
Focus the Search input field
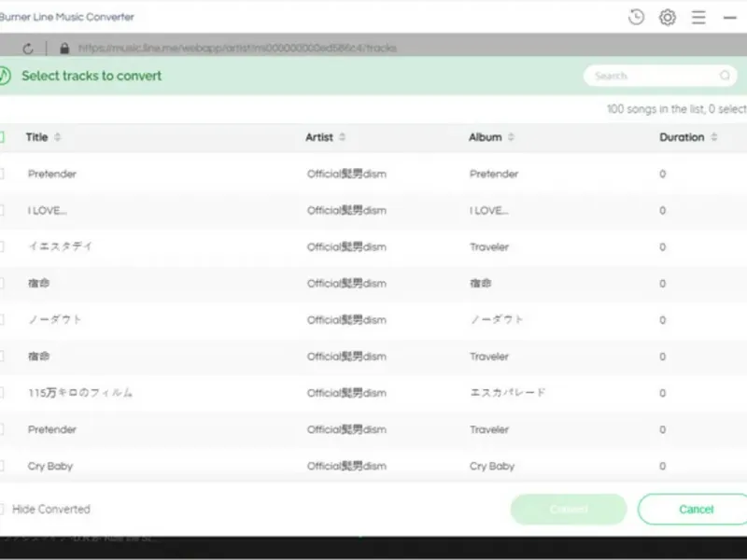(x=660, y=76)
